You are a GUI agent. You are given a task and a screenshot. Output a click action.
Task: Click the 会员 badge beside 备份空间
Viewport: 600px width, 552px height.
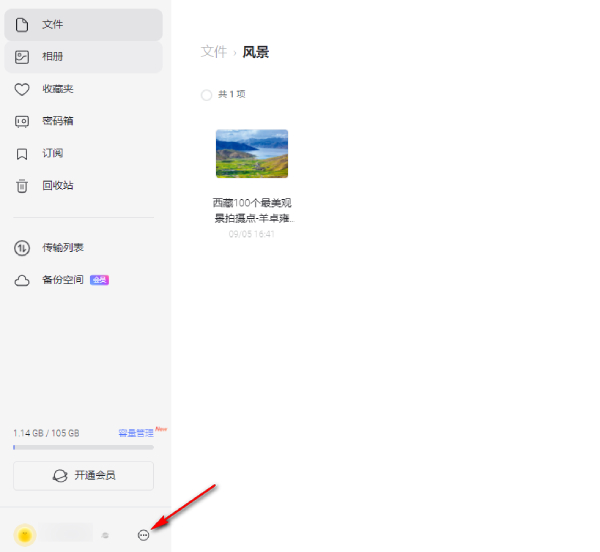99,281
